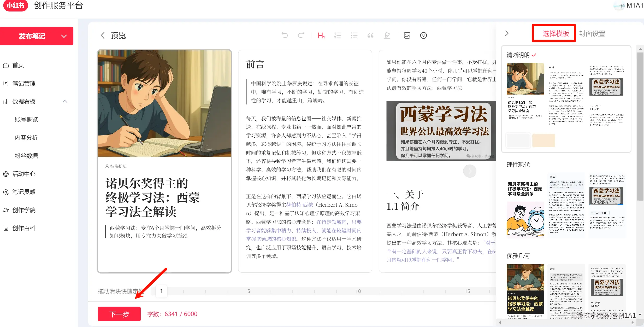Click the redo arrow icon

pyautogui.click(x=301, y=35)
